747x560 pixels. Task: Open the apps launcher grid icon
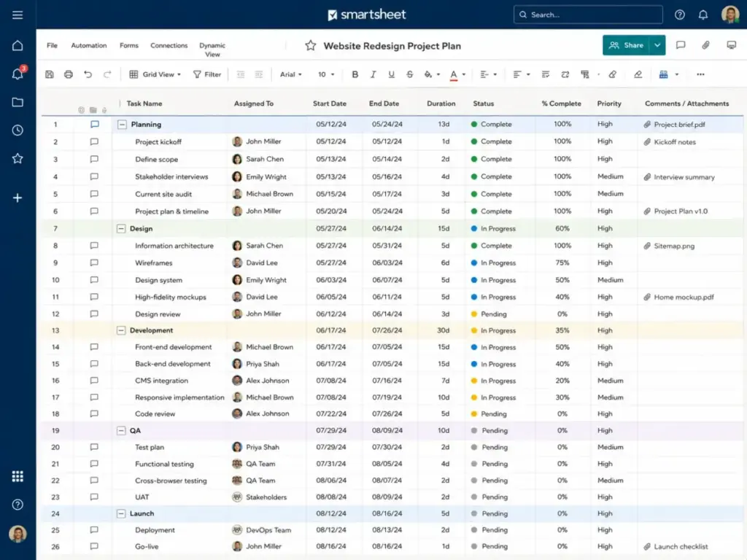[x=18, y=476]
